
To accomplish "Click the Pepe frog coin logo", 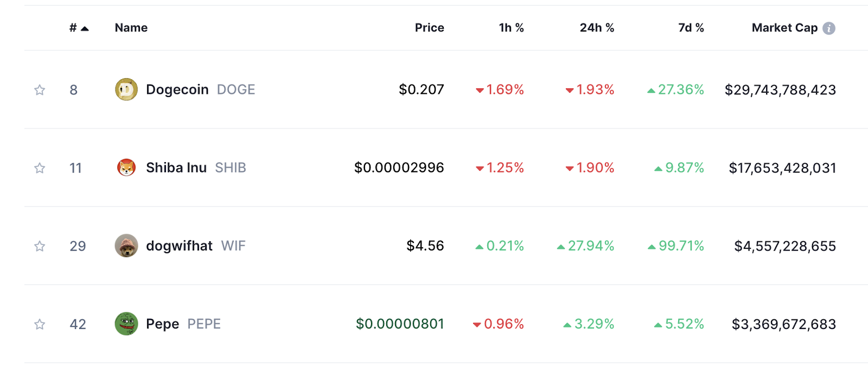I will click(126, 324).
